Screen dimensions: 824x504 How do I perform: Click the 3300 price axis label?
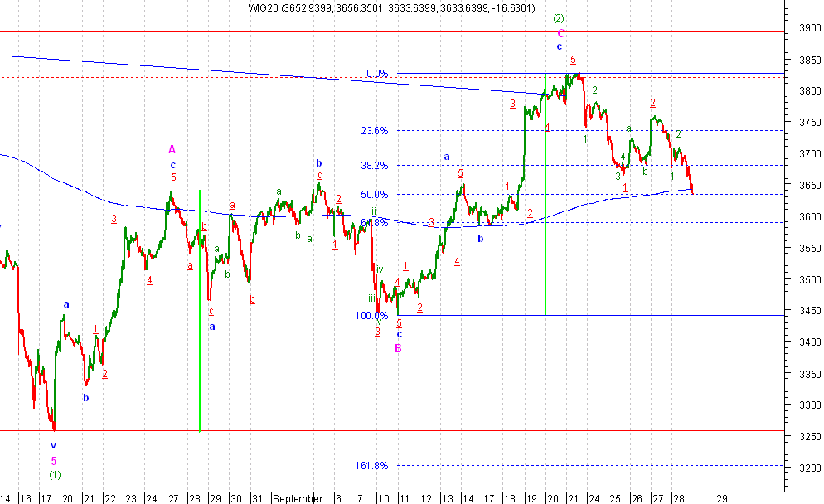point(810,405)
